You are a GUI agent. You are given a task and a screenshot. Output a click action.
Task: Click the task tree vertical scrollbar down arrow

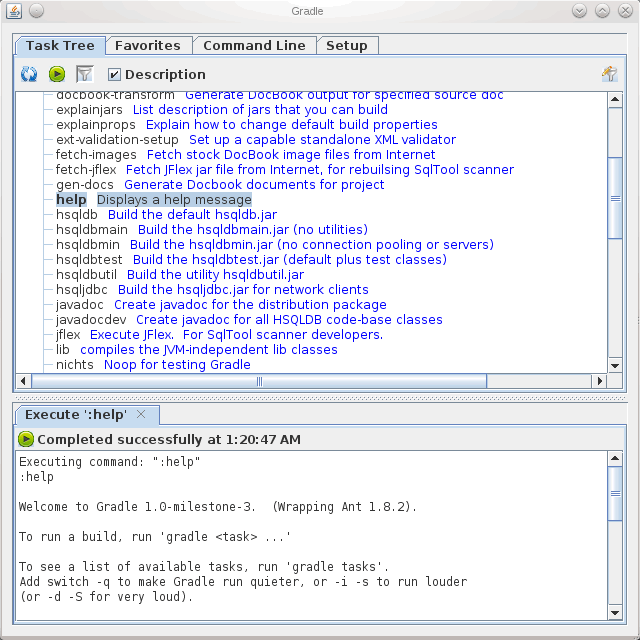pyautogui.click(x=615, y=367)
